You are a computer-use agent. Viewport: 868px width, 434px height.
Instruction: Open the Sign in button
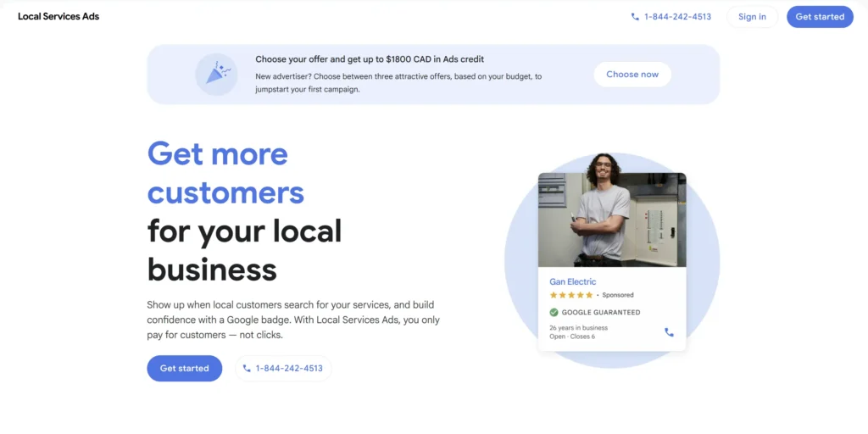pos(753,17)
